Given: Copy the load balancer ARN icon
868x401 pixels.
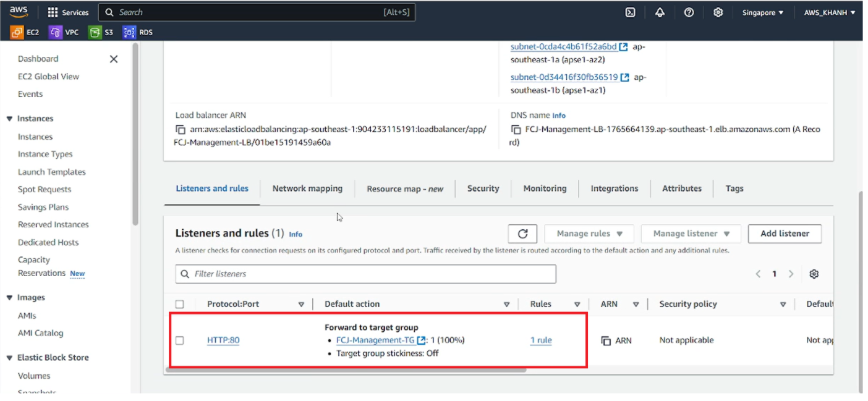Looking at the screenshot, I should point(181,130).
